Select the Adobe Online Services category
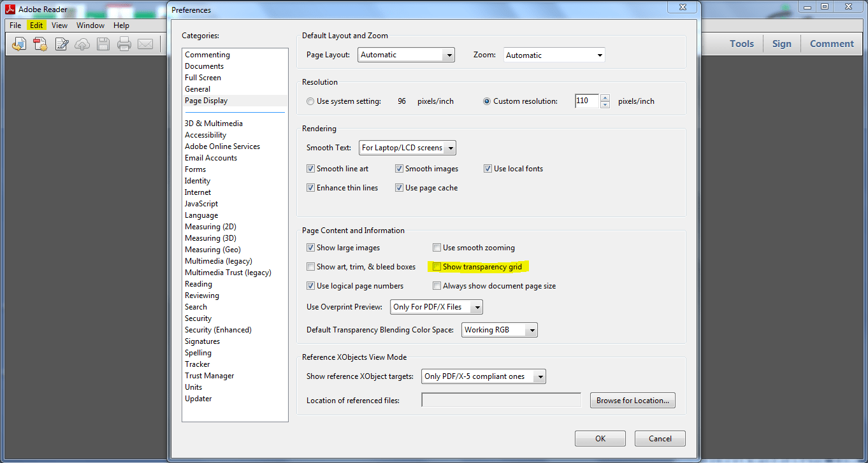 222,146
